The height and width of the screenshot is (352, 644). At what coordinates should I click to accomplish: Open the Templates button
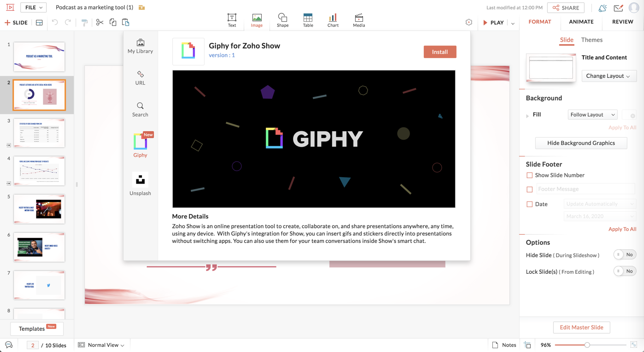[37, 329]
